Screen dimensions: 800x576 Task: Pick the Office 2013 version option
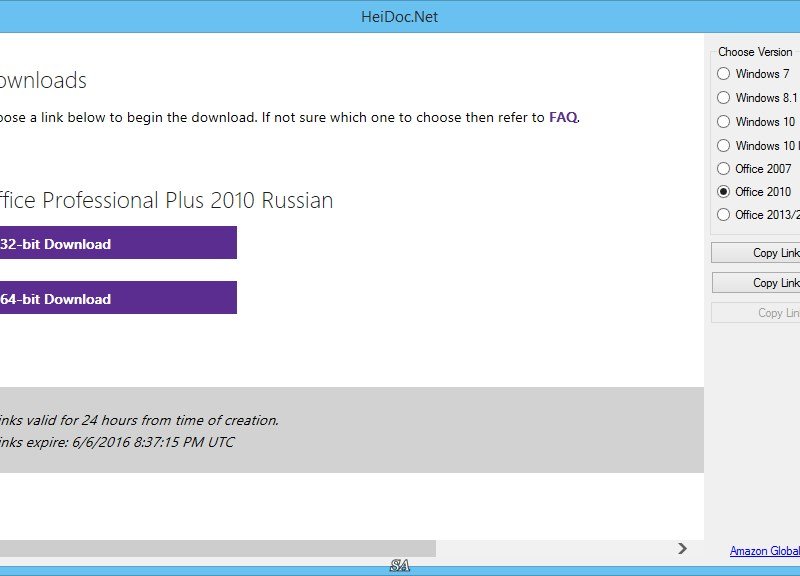[x=723, y=215]
